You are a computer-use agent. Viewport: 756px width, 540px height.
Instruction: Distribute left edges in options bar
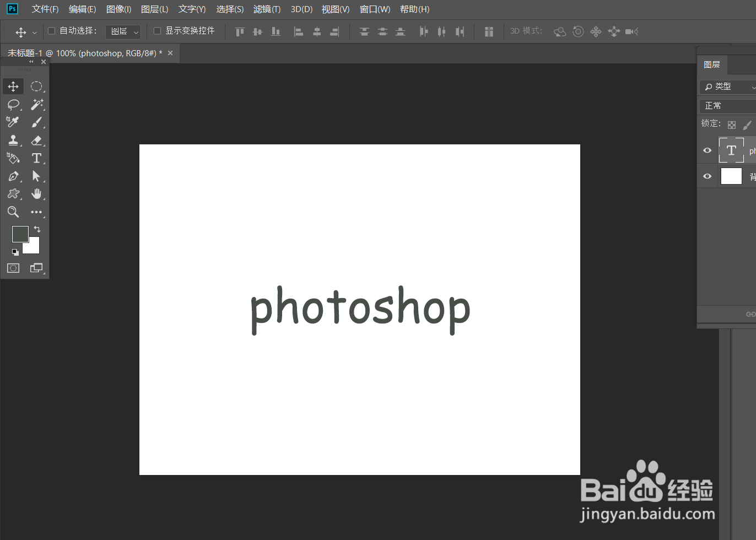[423, 31]
